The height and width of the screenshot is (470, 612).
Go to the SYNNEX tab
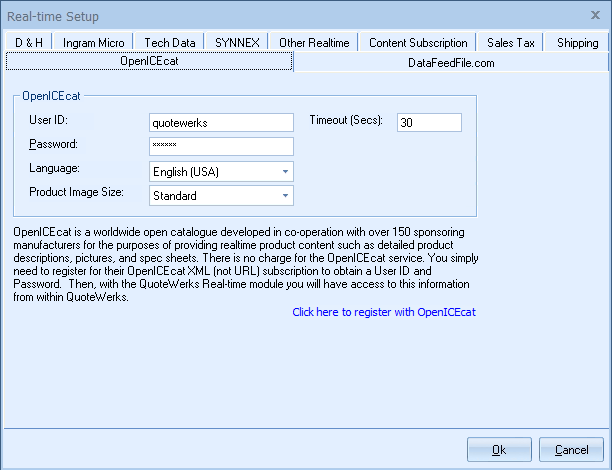237,42
